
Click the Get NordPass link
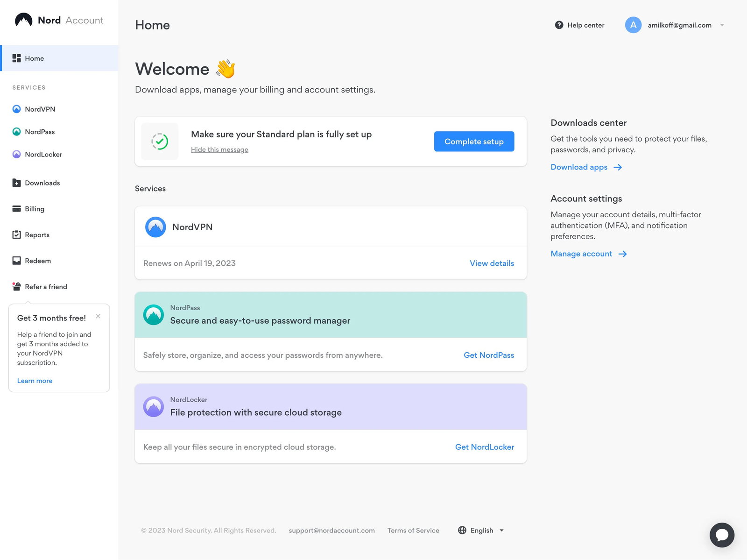coord(489,355)
